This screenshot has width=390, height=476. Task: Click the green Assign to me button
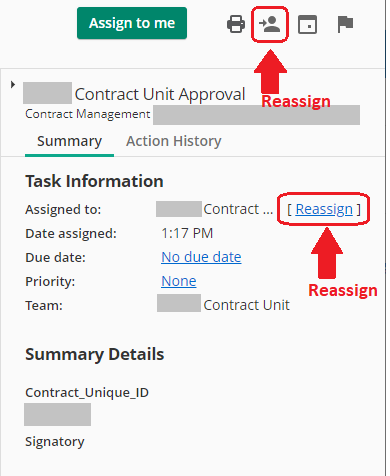[132, 23]
